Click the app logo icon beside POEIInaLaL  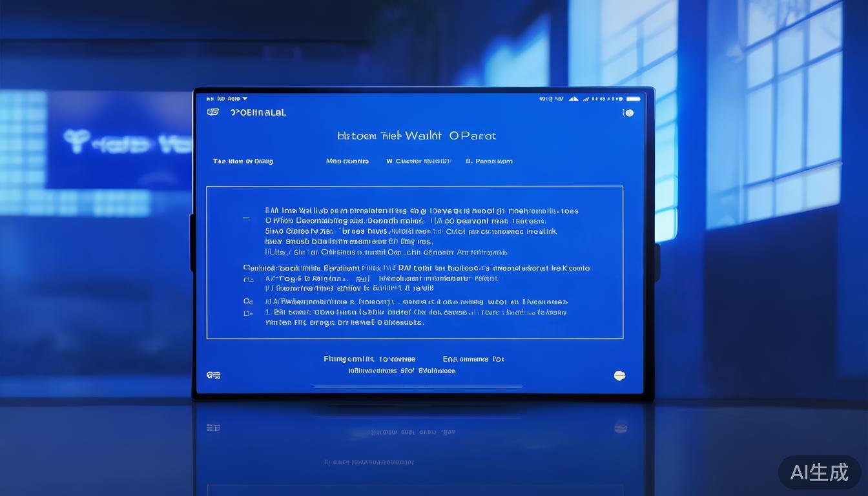[x=213, y=112]
